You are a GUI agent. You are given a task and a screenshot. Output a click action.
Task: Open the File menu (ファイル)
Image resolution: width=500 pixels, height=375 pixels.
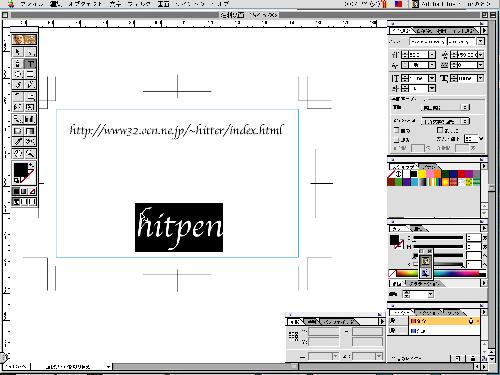(32, 4)
